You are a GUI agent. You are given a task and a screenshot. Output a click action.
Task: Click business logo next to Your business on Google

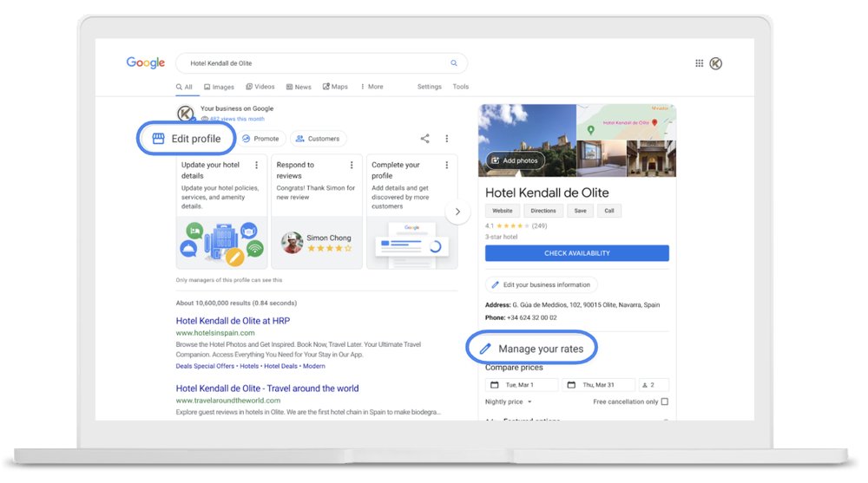[186, 114]
